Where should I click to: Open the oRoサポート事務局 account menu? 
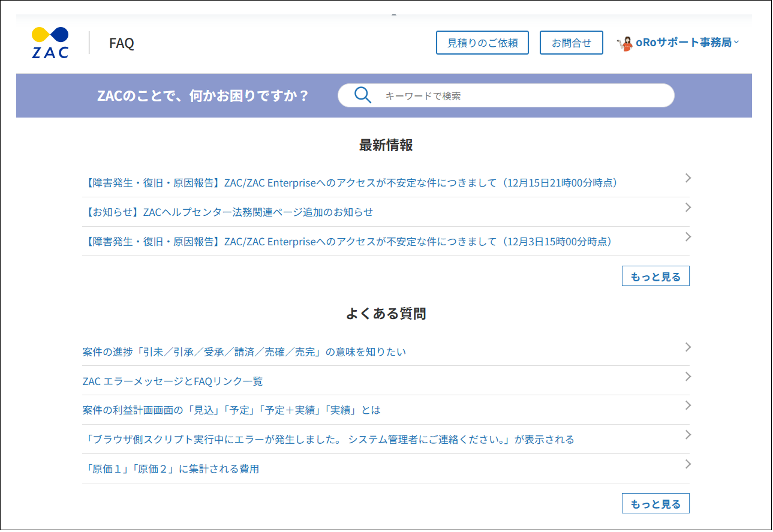click(x=684, y=42)
